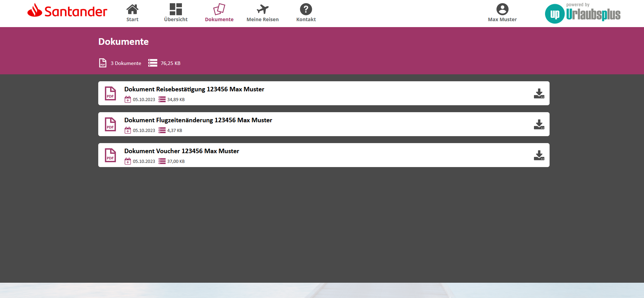Click the Santander logo

pos(67,11)
